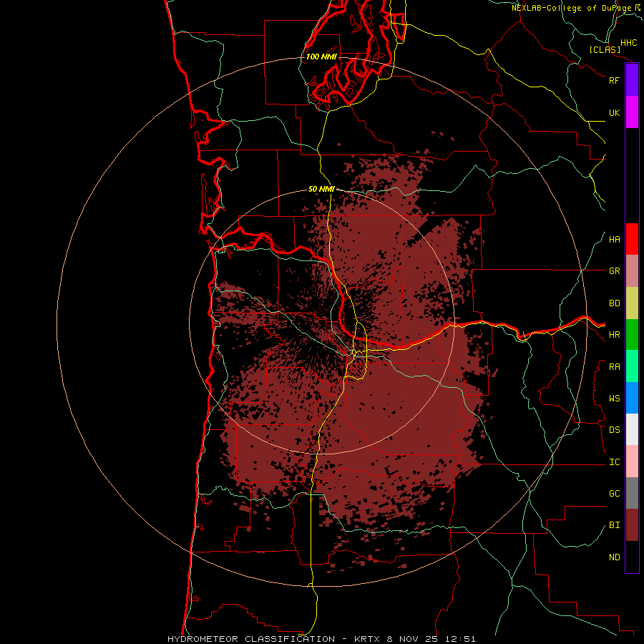Screen dimensions: 644x644
Task: Click the 50 NMI range ring label
Action: 321,189
